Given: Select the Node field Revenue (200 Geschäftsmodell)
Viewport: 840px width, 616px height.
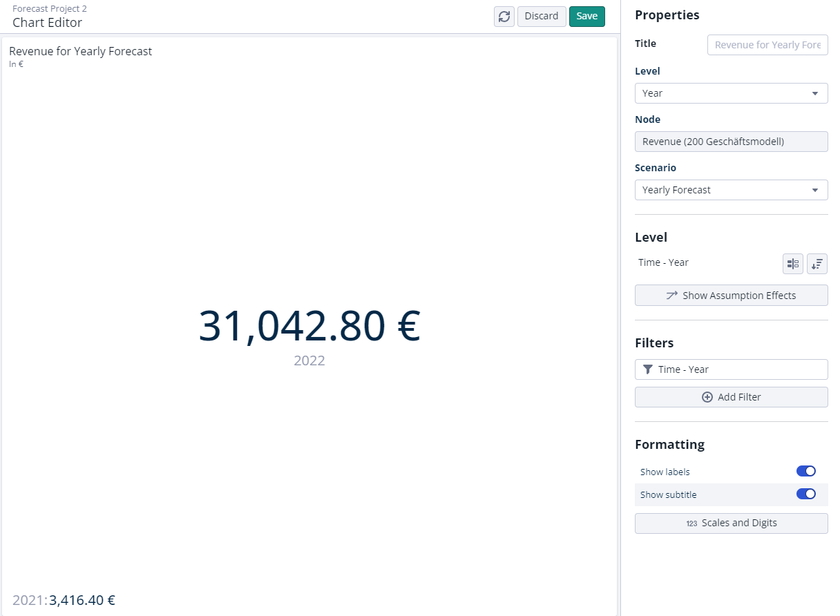Looking at the screenshot, I should (731, 142).
